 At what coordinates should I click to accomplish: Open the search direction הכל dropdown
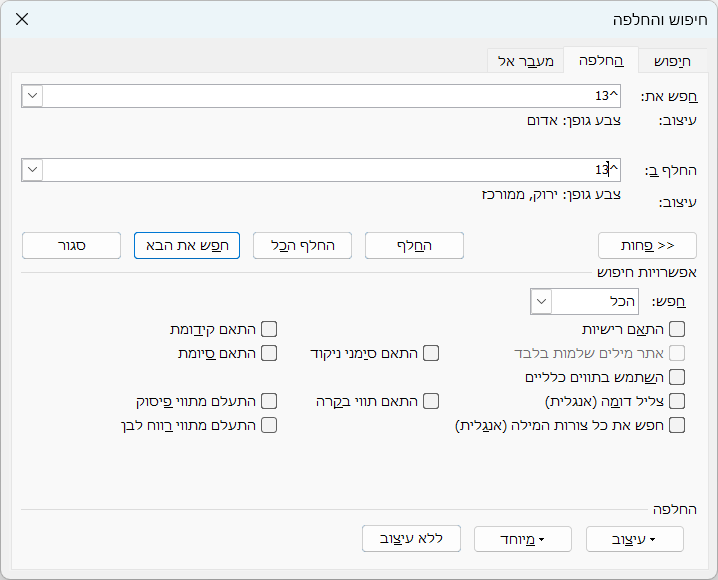coord(541,301)
